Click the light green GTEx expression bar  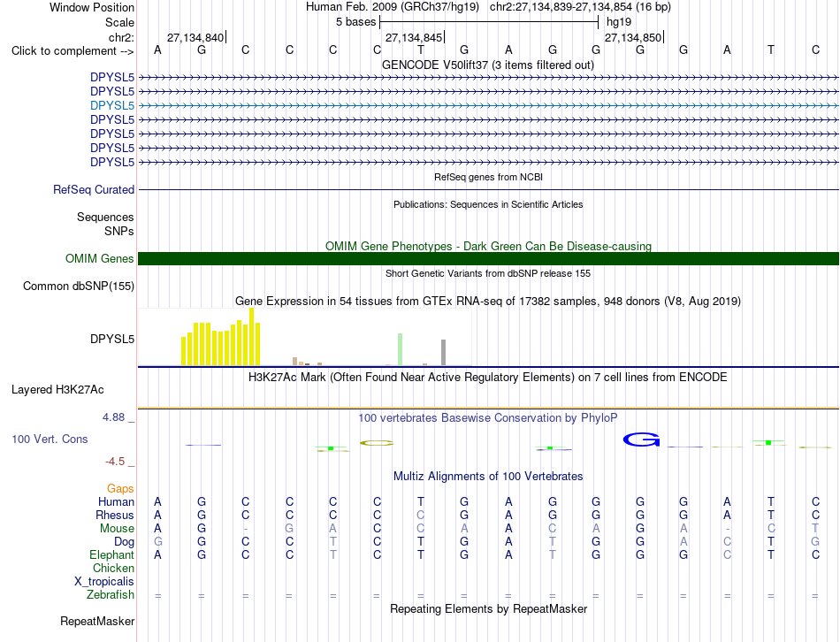coord(401,349)
